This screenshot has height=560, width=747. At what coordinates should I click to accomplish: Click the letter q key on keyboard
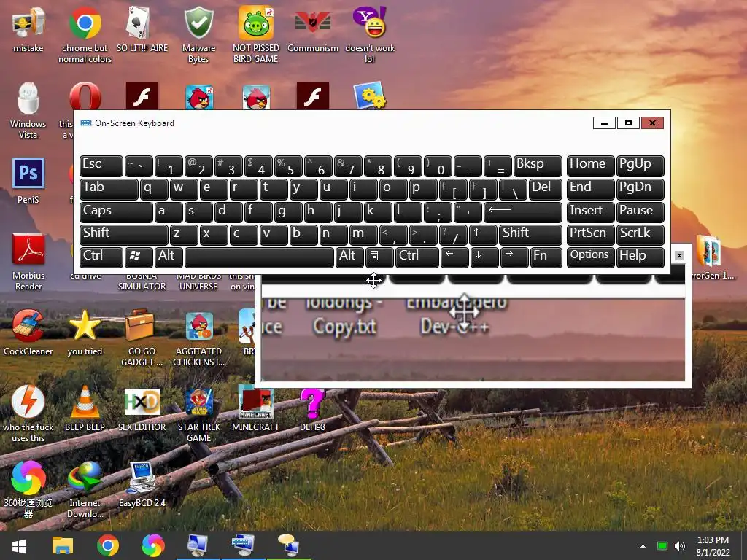[x=154, y=189]
